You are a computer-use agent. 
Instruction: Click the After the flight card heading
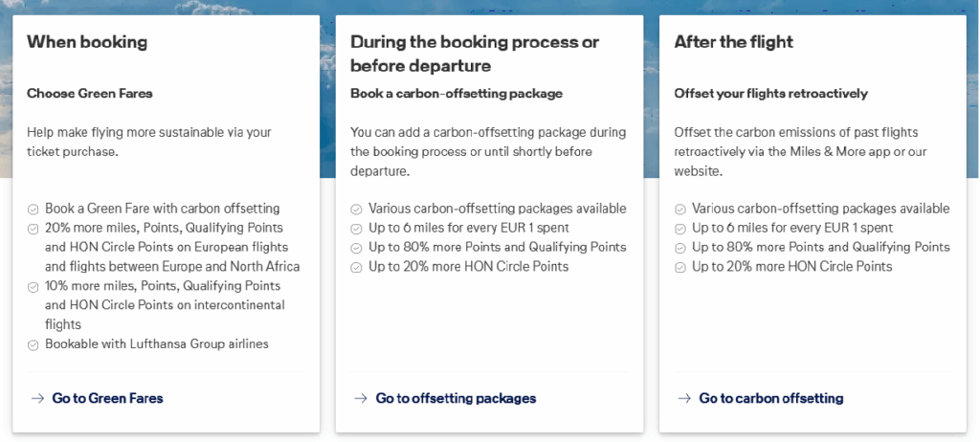733,42
